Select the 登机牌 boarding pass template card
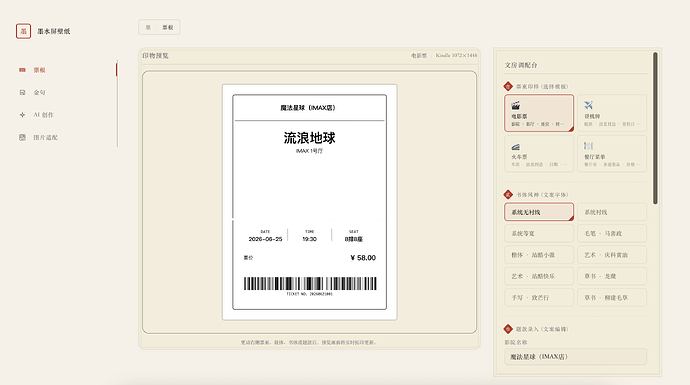The height and width of the screenshot is (385, 690). click(612, 113)
